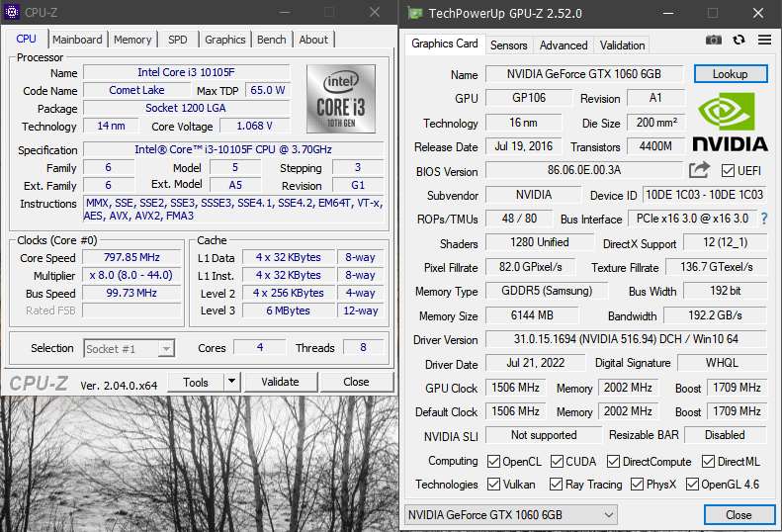Click the Core Voltage value 1.068 V
This screenshot has width=782, height=532.
(x=254, y=126)
